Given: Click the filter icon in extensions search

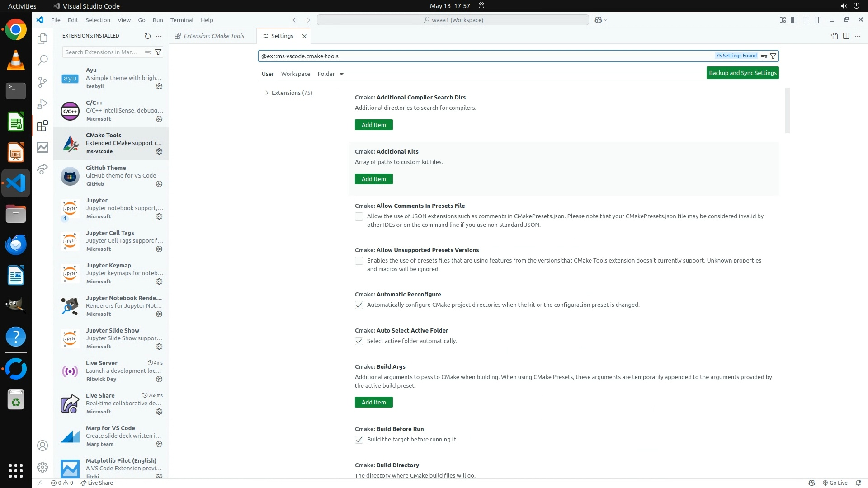Looking at the screenshot, I should click(158, 52).
